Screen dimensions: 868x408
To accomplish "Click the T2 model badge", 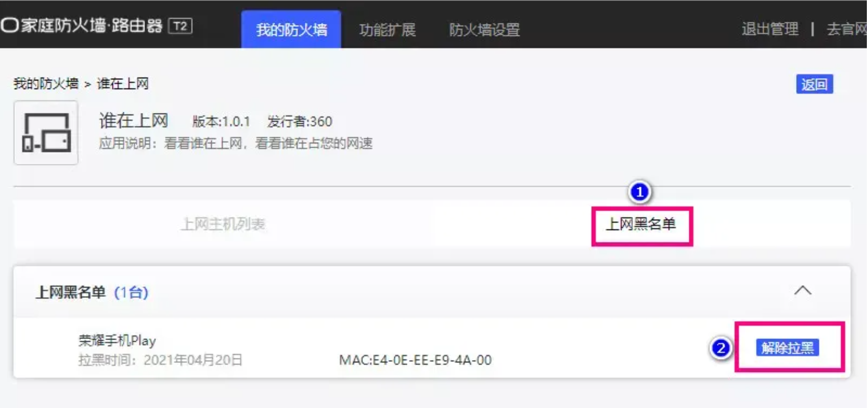I will coord(180,26).
